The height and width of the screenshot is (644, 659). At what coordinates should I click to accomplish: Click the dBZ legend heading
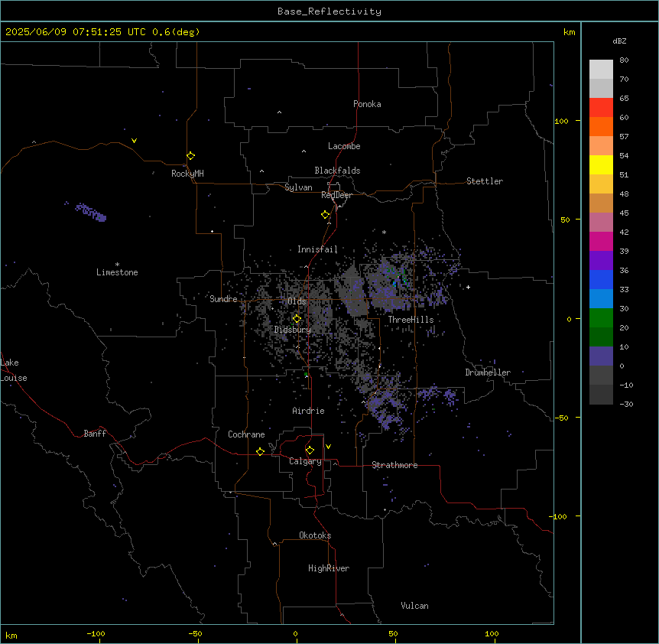(x=619, y=41)
